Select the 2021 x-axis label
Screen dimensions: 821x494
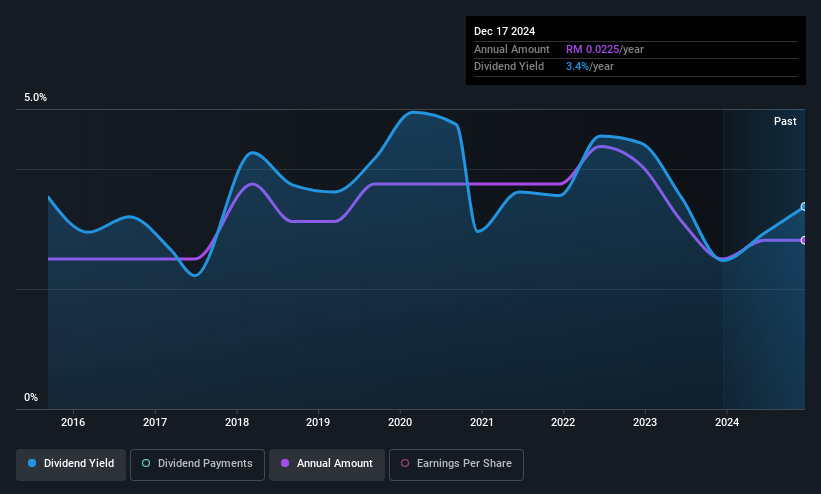coord(482,422)
